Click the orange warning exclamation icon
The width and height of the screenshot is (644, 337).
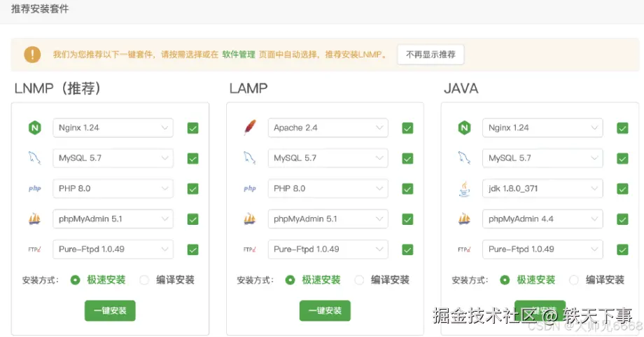coord(32,55)
